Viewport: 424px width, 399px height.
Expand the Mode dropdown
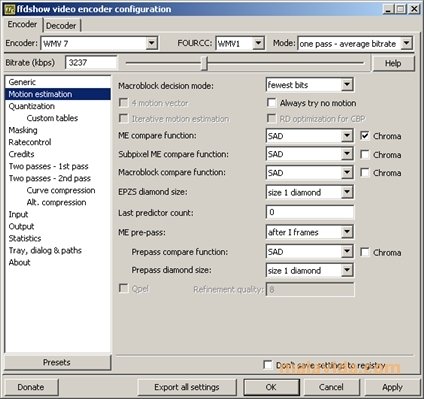355,43
